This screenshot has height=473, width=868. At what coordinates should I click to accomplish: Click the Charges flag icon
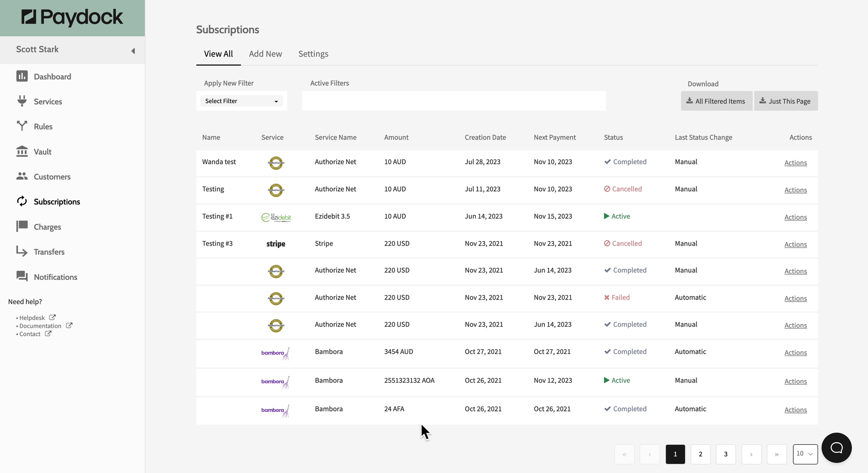point(22,226)
